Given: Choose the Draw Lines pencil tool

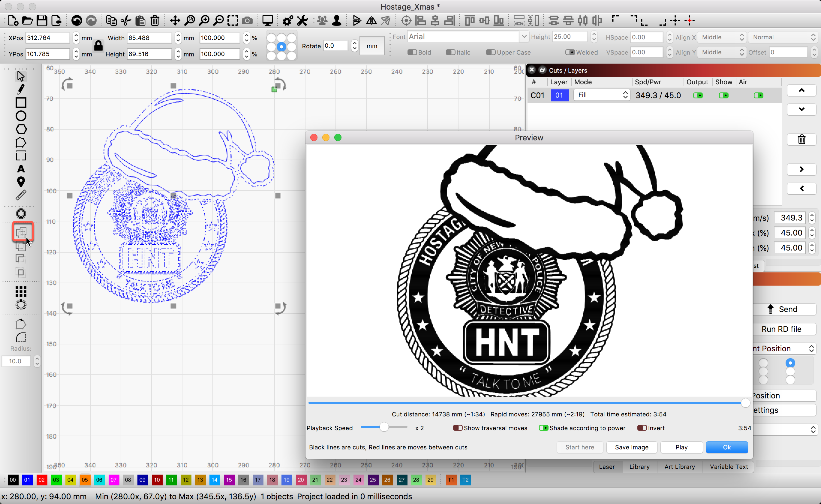Looking at the screenshot, I should click(x=21, y=89).
